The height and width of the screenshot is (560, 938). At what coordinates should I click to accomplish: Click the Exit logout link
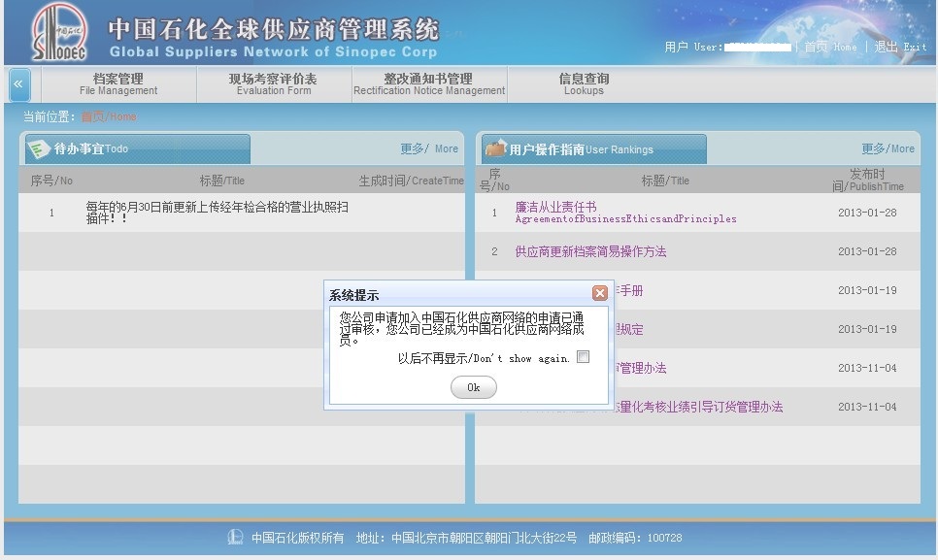point(900,47)
